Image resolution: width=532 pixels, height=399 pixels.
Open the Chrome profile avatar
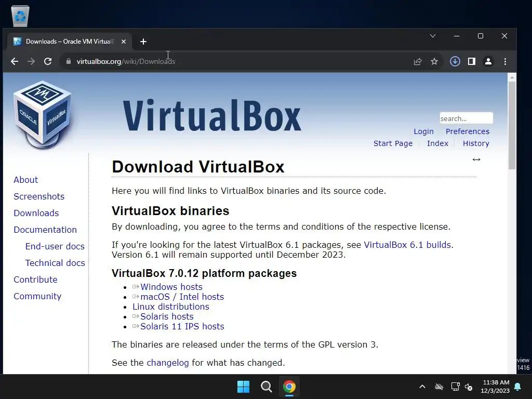pos(488,61)
